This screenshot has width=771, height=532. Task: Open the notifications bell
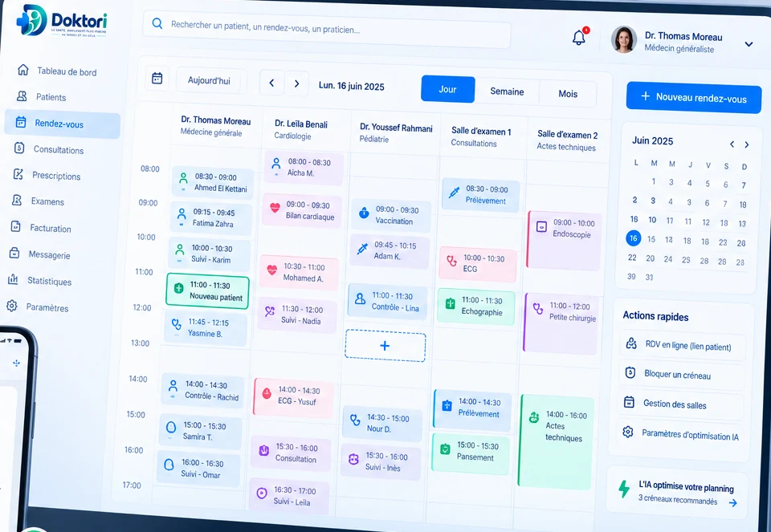click(579, 38)
